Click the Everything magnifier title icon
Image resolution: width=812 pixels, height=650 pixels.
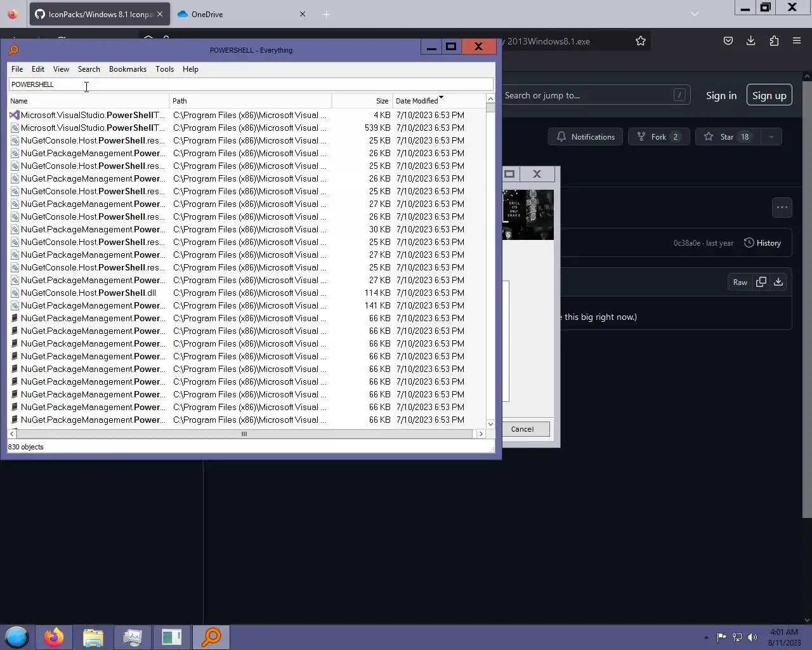tap(13, 50)
